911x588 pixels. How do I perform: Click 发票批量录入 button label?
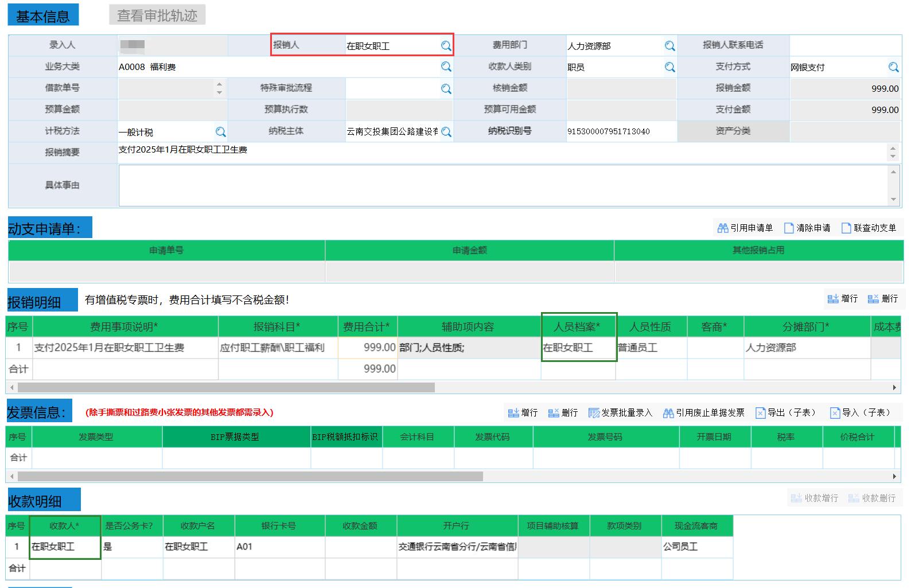point(627,413)
